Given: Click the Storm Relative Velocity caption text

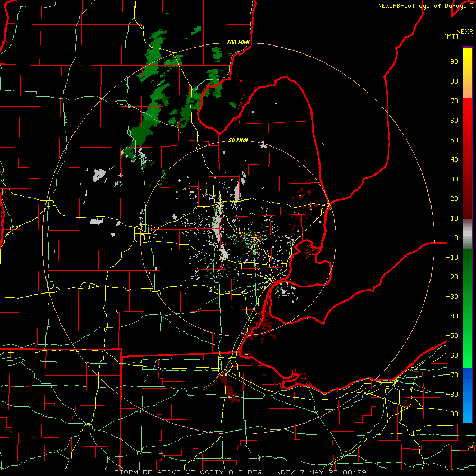Looking at the screenshot, I should click(x=240, y=472).
